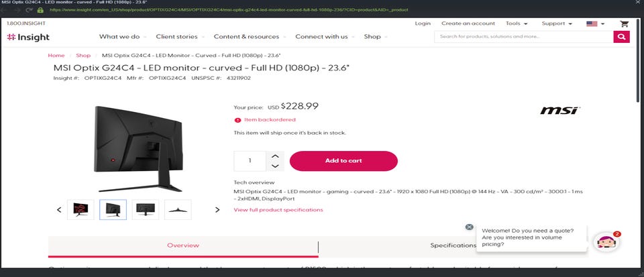This screenshot has height=277, width=644.
Task: Expand the Tools dropdown
Action: click(x=515, y=23)
